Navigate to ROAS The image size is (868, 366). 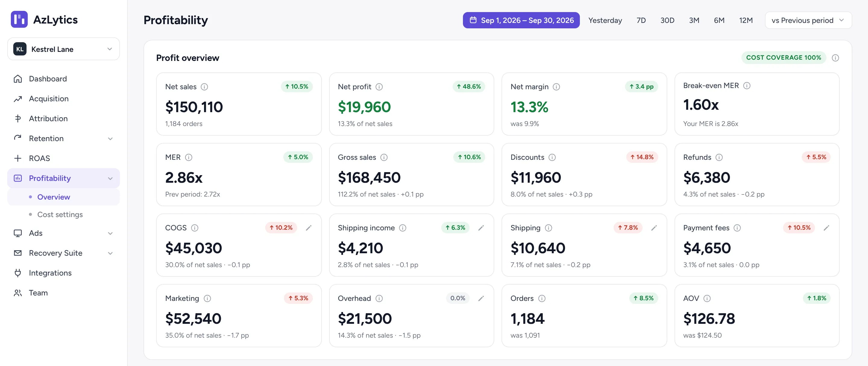63,158
